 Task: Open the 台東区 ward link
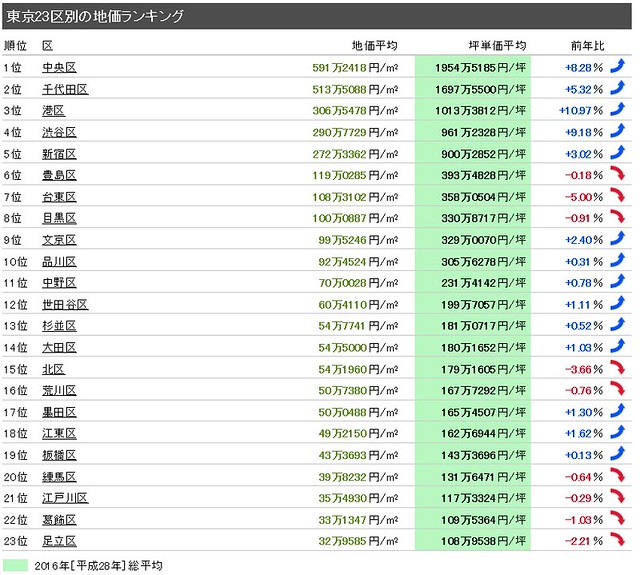tap(60, 197)
